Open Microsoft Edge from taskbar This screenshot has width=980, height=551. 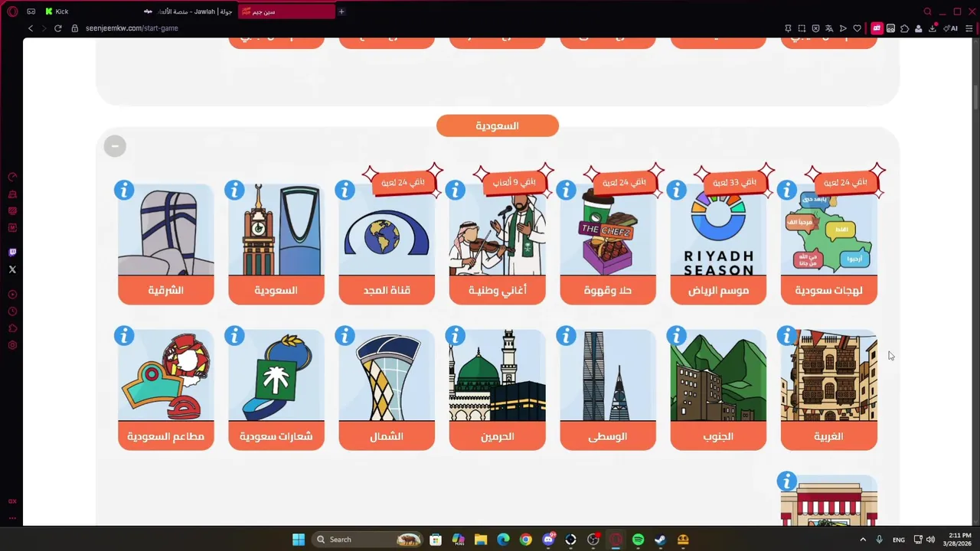(x=503, y=540)
